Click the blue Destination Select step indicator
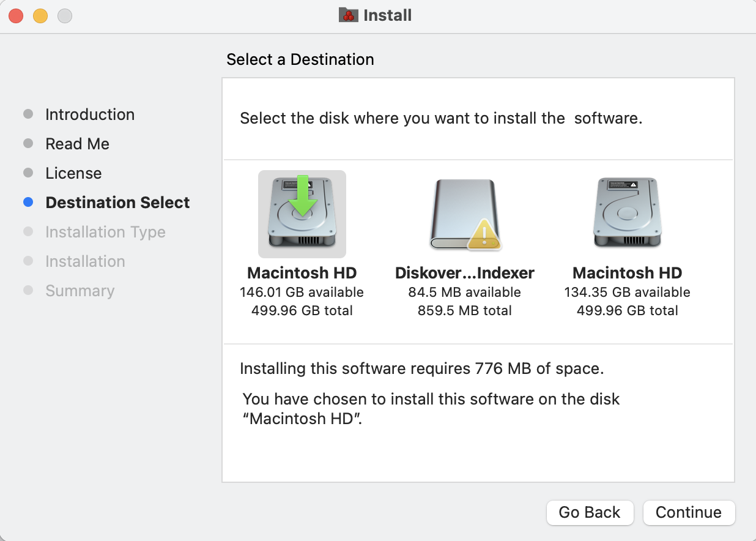The image size is (756, 541). (x=28, y=202)
